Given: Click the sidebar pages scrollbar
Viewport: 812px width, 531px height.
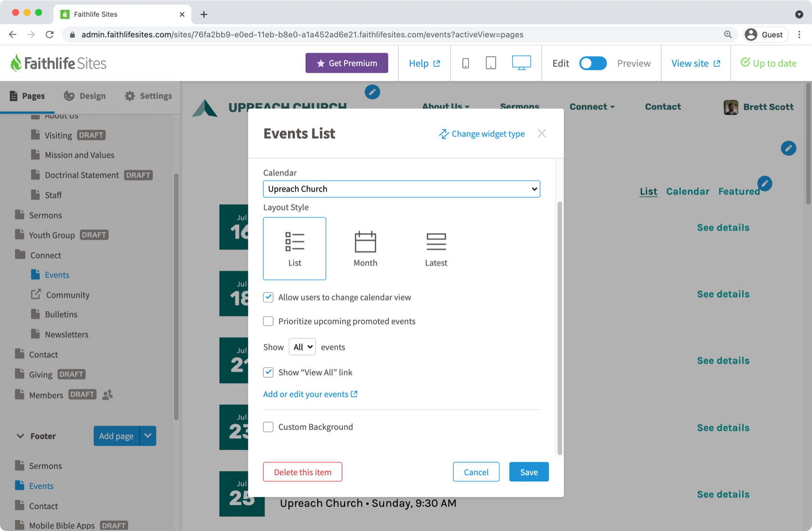Looking at the screenshot, I should pos(176,296).
